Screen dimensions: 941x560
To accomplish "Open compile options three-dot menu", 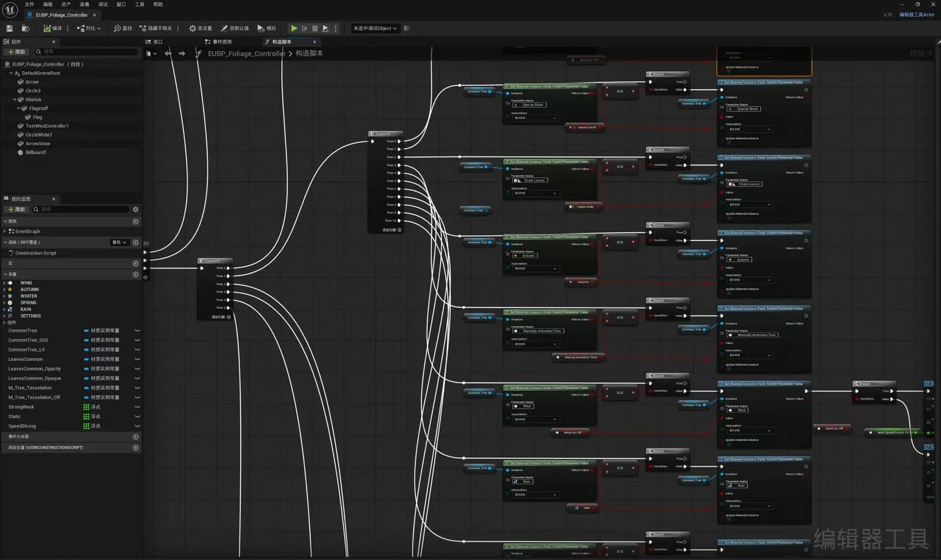I will click(68, 28).
